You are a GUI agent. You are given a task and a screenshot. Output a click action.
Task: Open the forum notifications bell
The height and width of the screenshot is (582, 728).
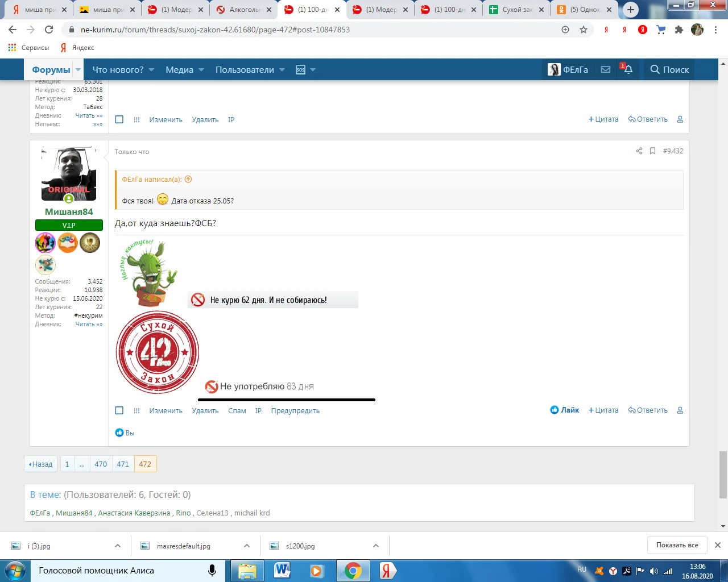point(628,69)
